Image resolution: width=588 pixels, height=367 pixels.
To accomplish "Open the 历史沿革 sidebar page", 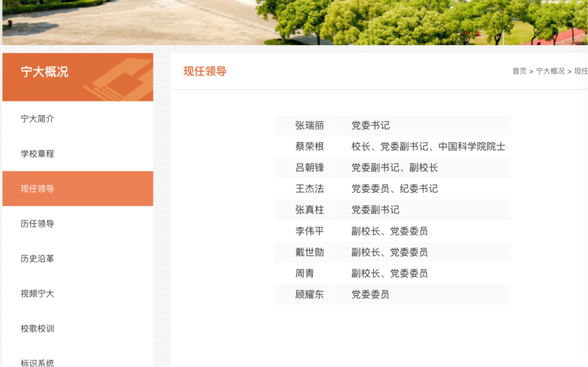I will pos(38,259).
